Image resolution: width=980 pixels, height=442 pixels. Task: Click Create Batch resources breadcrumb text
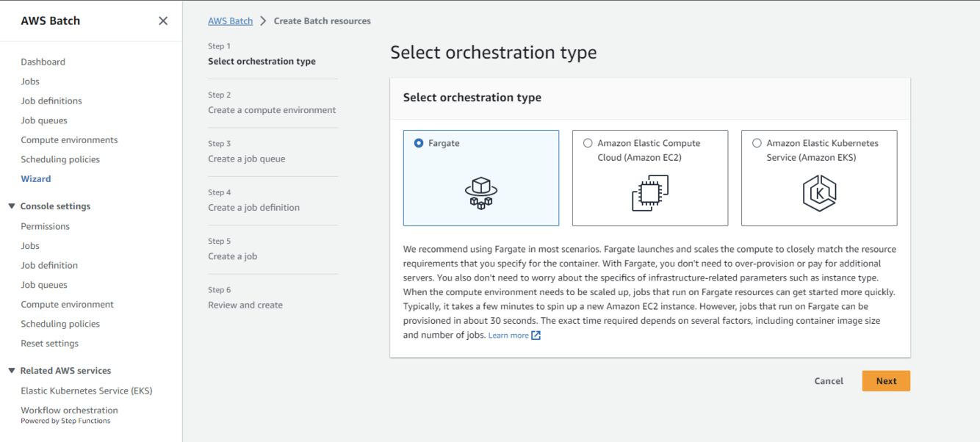pyautogui.click(x=323, y=21)
